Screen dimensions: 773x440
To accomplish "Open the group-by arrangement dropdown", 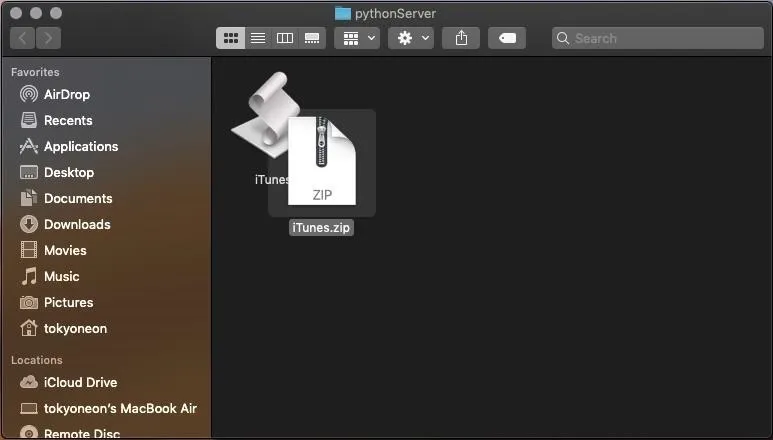I will 357,38.
